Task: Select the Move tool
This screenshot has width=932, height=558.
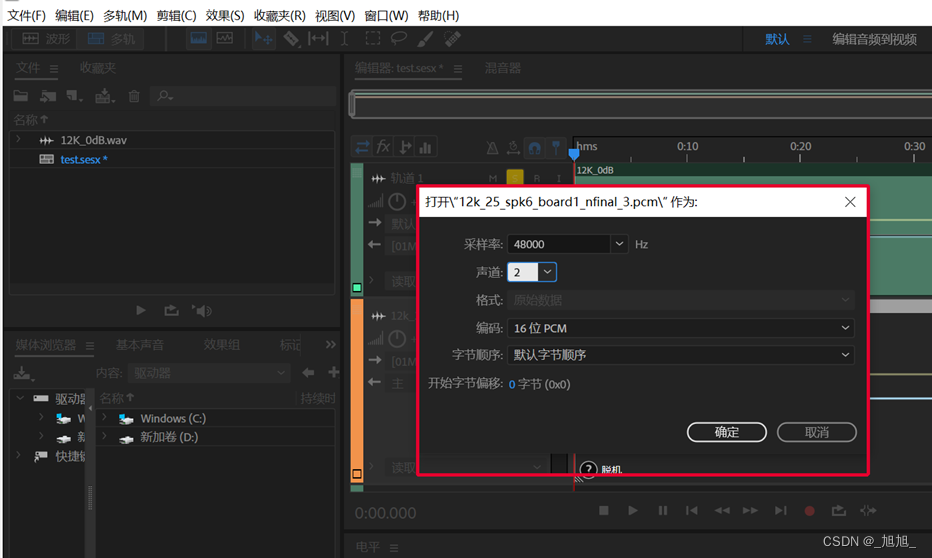Action: click(x=263, y=39)
